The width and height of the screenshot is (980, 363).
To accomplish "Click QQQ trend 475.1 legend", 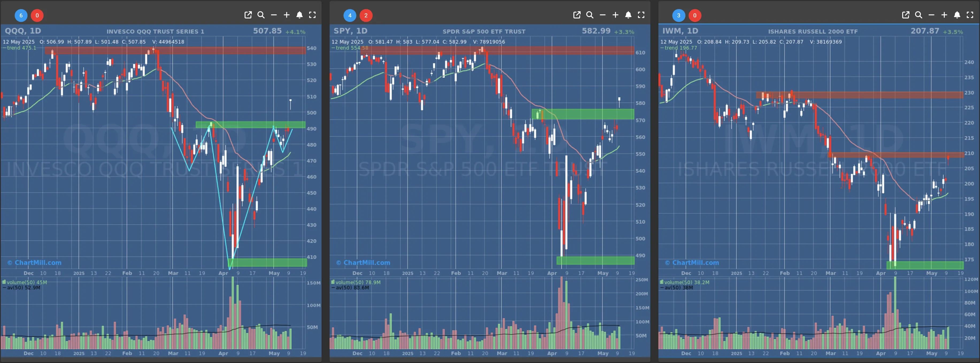I will [x=20, y=48].
